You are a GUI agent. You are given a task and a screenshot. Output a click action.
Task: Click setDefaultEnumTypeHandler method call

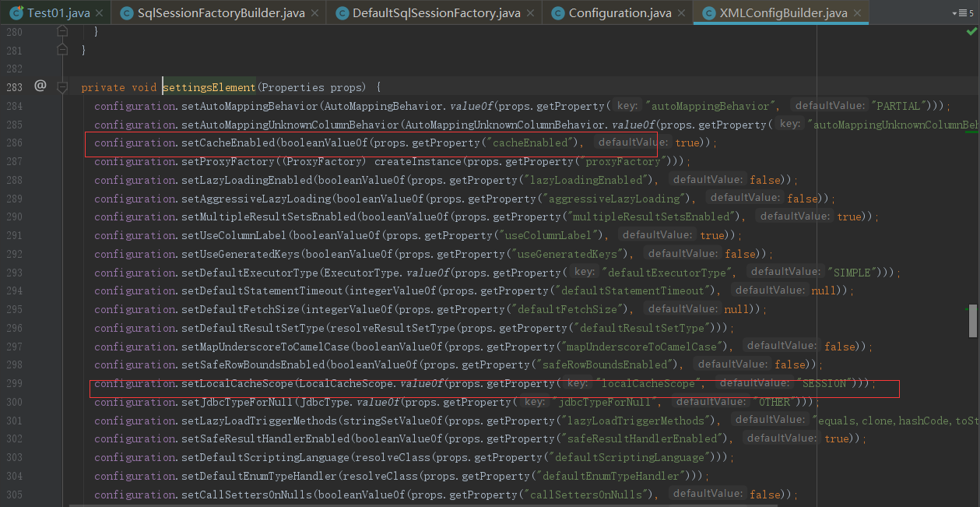[x=259, y=476]
